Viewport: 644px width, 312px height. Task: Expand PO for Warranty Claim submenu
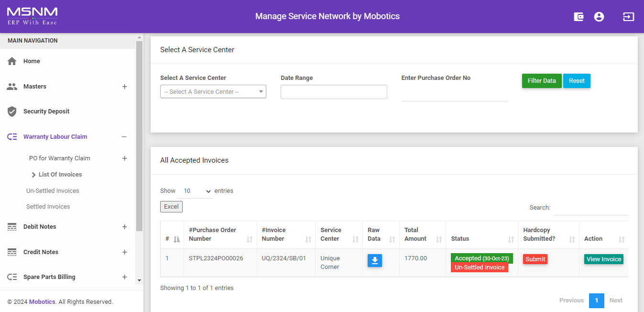click(x=124, y=158)
